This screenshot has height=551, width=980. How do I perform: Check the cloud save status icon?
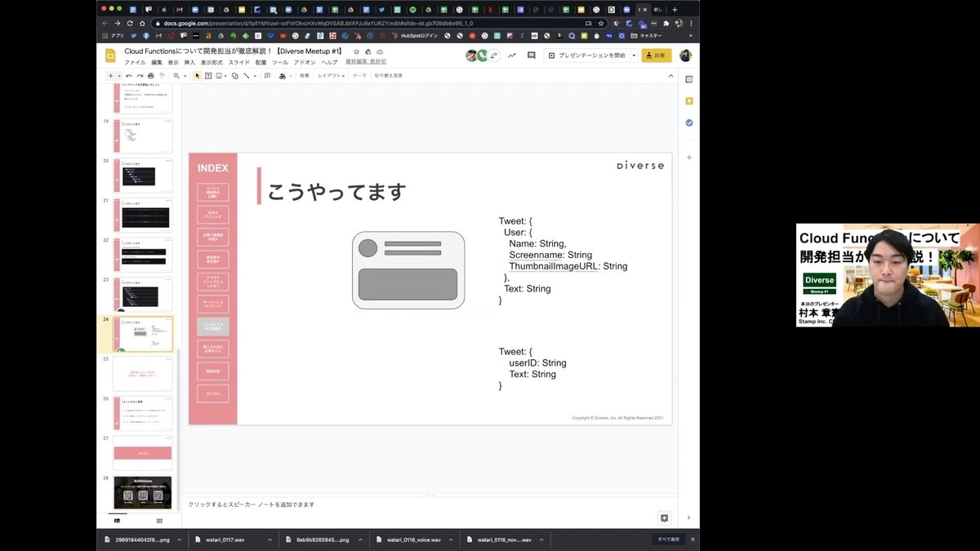tap(380, 51)
